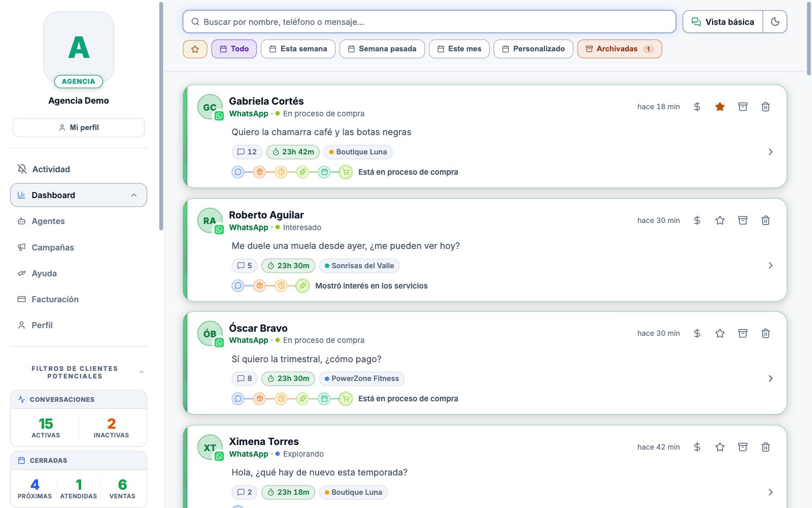Select the Todo date filter
The height and width of the screenshot is (508, 812).
click(x=234, y=49)
